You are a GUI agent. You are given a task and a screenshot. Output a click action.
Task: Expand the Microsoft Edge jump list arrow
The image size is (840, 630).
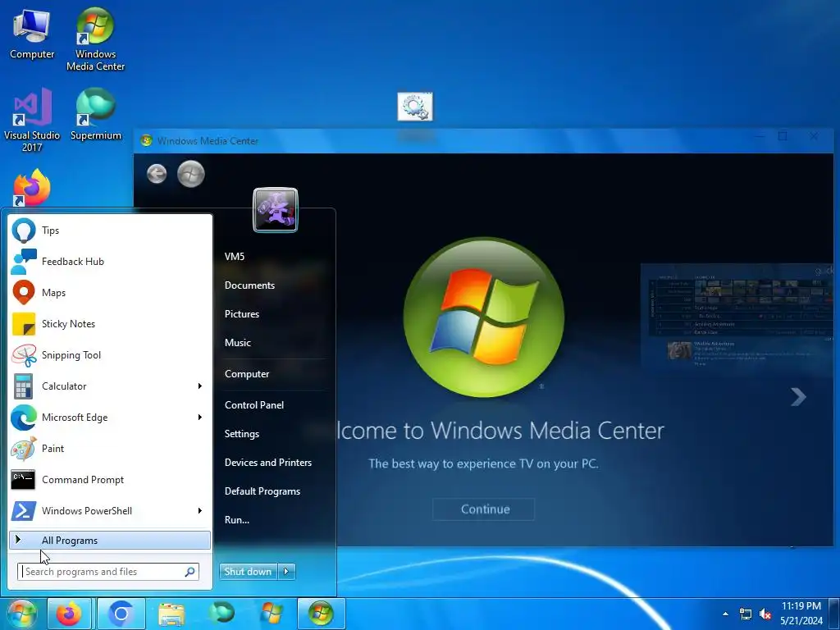(200, 418)
